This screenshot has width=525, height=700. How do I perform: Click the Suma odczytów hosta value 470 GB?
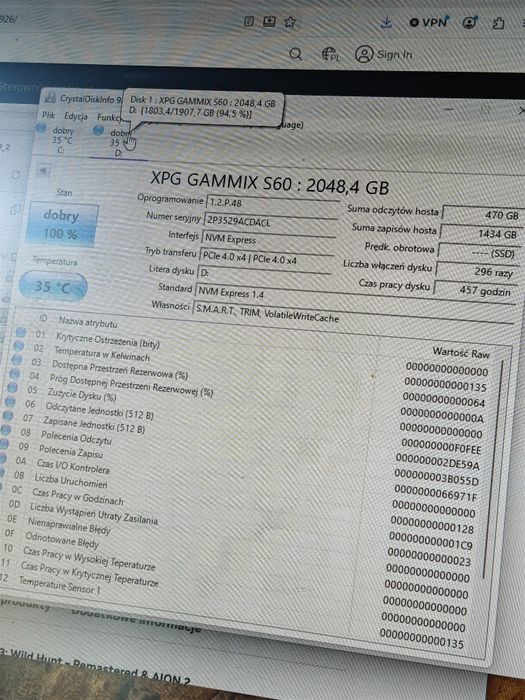pyautogui.click(x=483, y=214)
